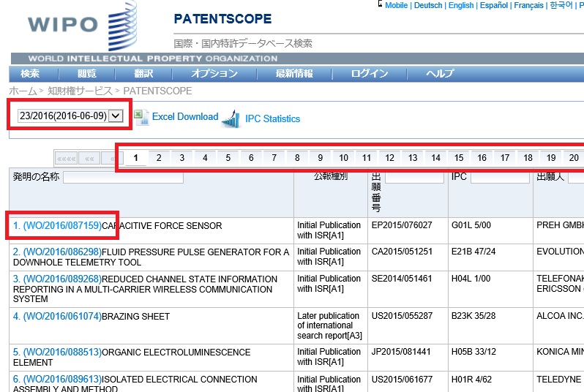Go to results page 10
This screenshot has width=584, height=392.
[x=344, y=158]
